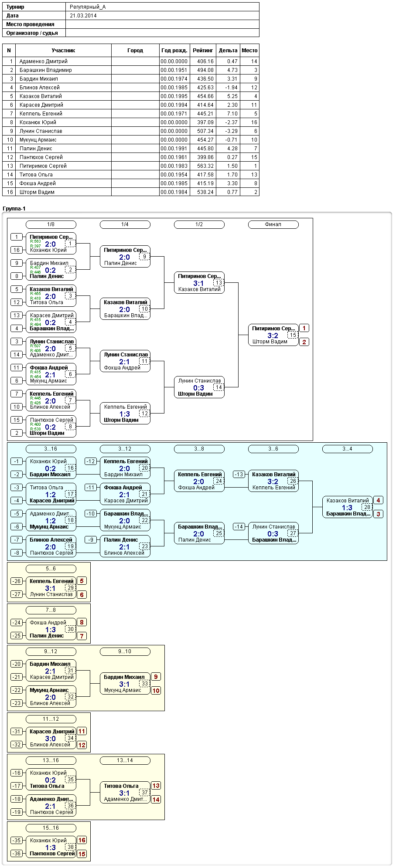Open 5th place match Кеппель vs Лунин 3:1
The image size is (396, 868).
(51, 588)
